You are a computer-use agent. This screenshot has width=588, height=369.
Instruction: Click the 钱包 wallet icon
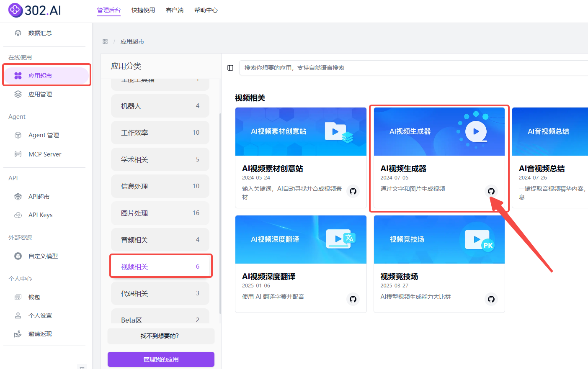tap(18, 297)
